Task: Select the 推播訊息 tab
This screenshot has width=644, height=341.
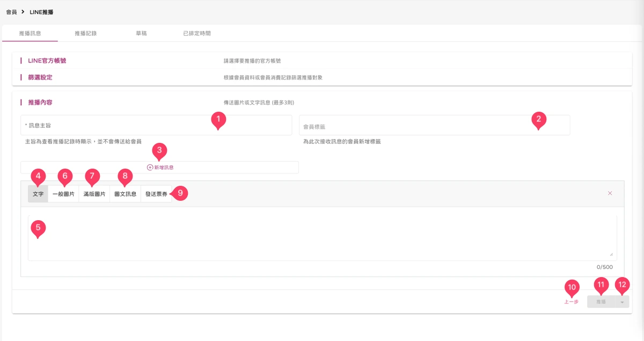Action: (x=30, y=33)
